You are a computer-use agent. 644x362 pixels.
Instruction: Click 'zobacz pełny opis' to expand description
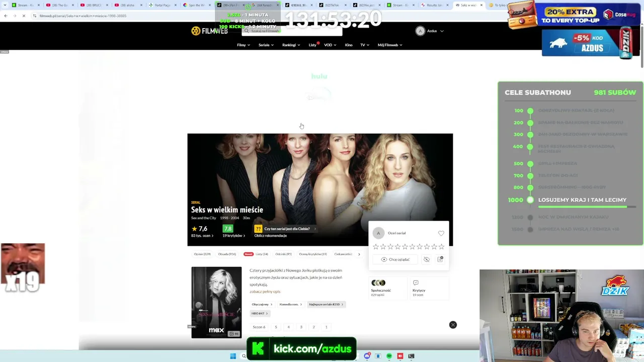pyautogui.click(x=265, y=292)
